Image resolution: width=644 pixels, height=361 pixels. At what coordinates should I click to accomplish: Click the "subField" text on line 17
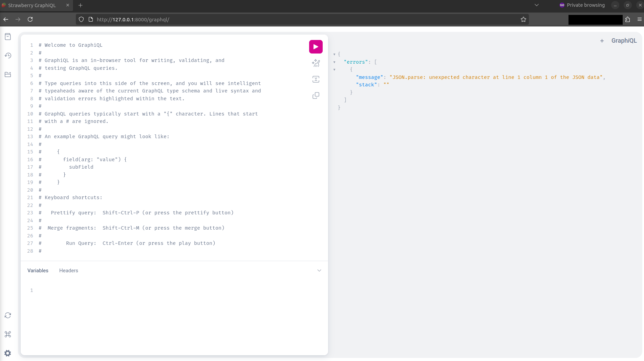[x=81, y=167]
